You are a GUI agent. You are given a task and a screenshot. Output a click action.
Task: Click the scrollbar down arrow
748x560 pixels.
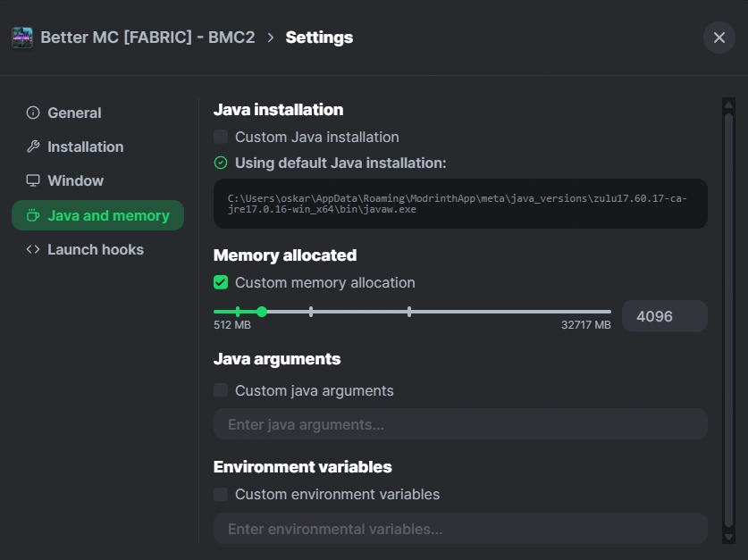tap(728, 537)
